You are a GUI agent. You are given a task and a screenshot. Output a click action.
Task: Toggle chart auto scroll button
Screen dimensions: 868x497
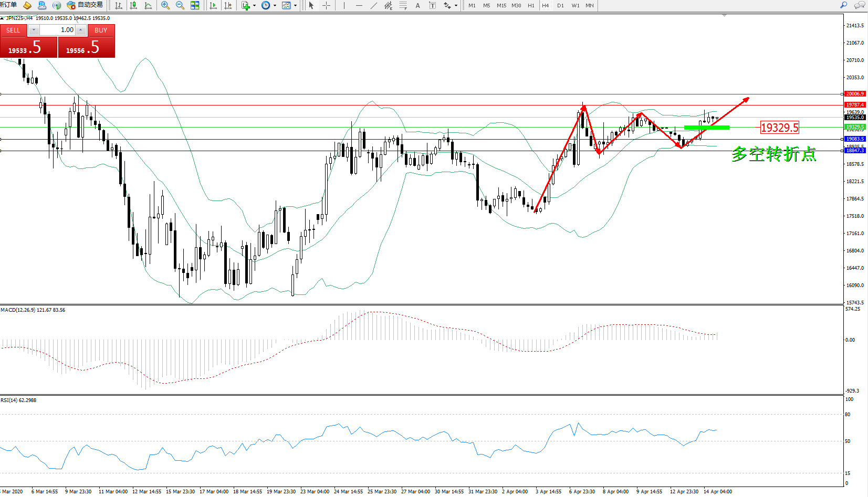tap(213, 5)
